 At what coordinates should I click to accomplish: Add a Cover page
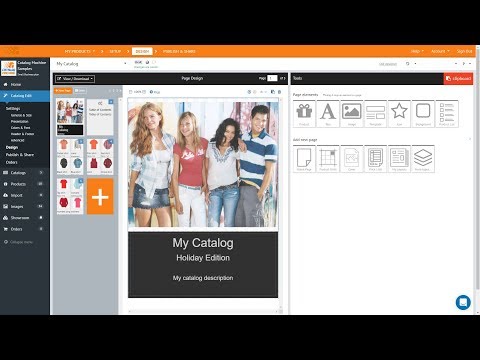pyautogui.click(x=352, y=159)
